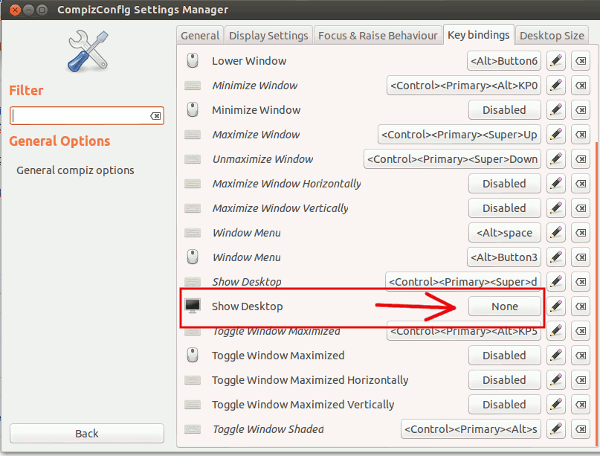600x456 pixels.
Task: Open the Desktop Size tab
Action: click(x=552, y=36)
